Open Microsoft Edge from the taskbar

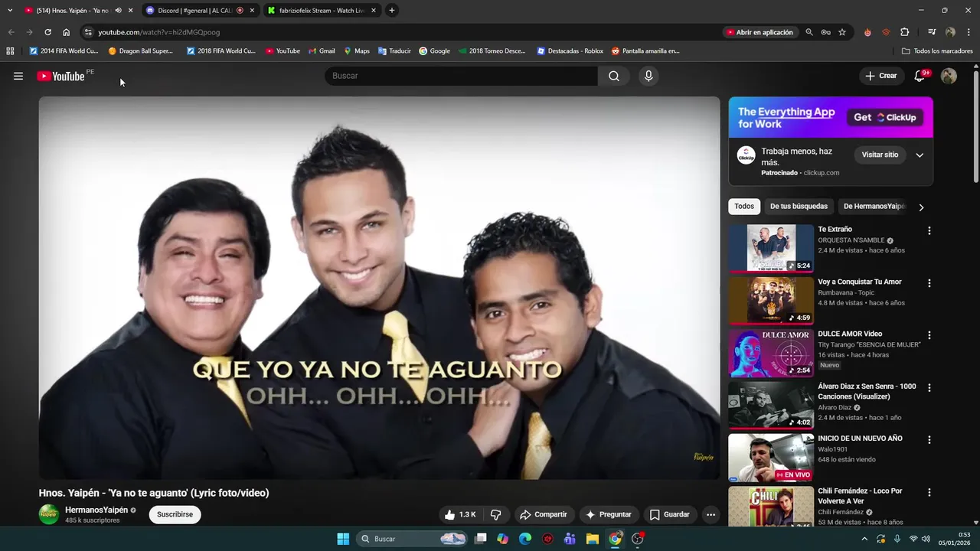coord(525,539)
